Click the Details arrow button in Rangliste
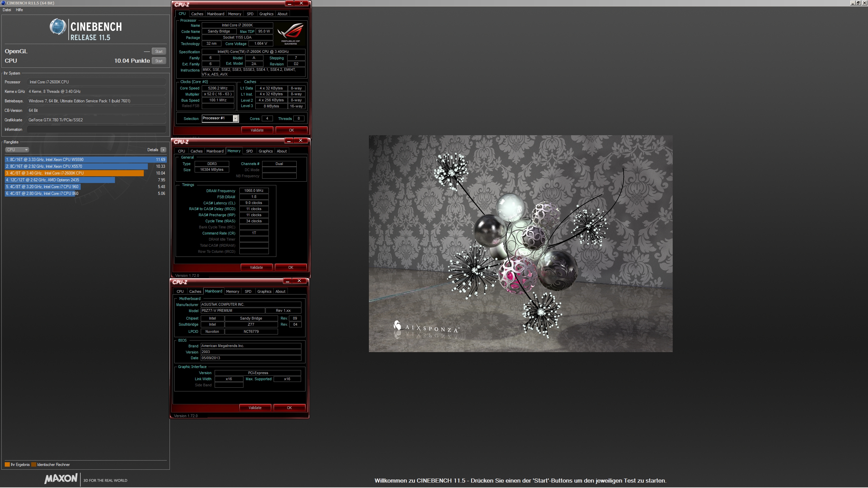 163,150
